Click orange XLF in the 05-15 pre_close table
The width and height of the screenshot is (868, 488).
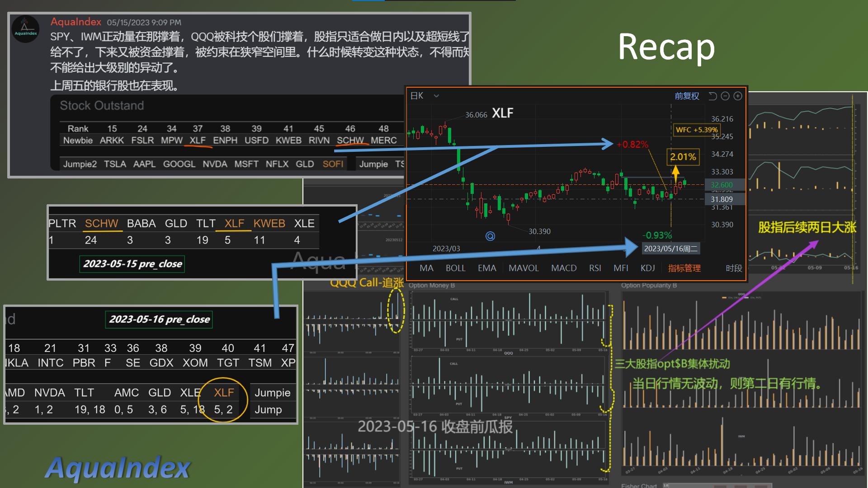pos(234,224)
